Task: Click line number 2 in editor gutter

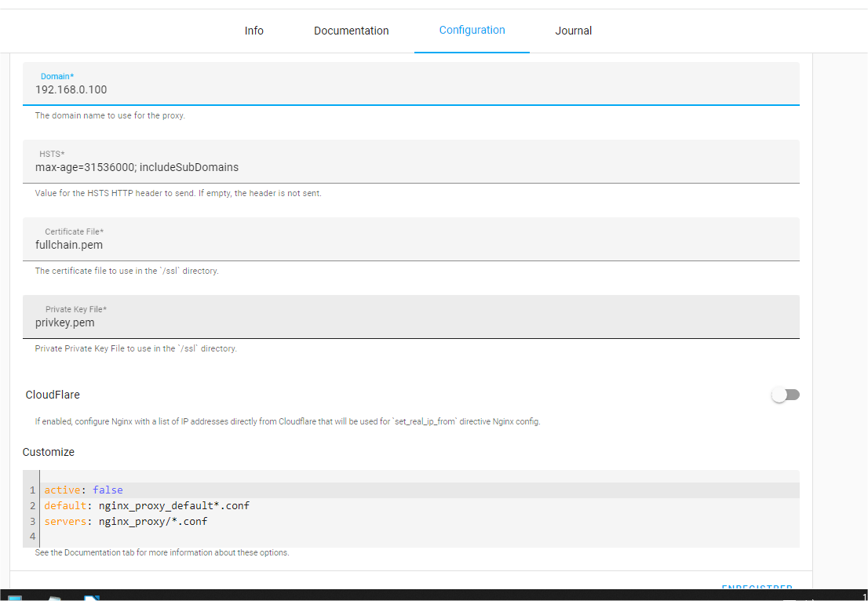Action: point(33,506)
